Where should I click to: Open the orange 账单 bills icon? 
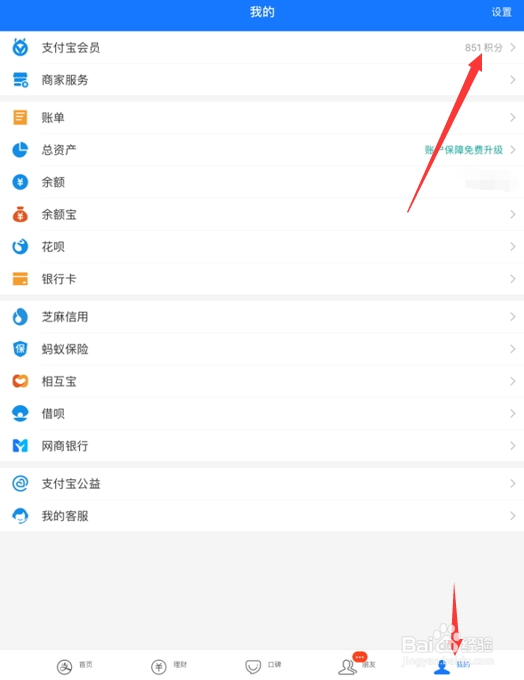[20, 117]
